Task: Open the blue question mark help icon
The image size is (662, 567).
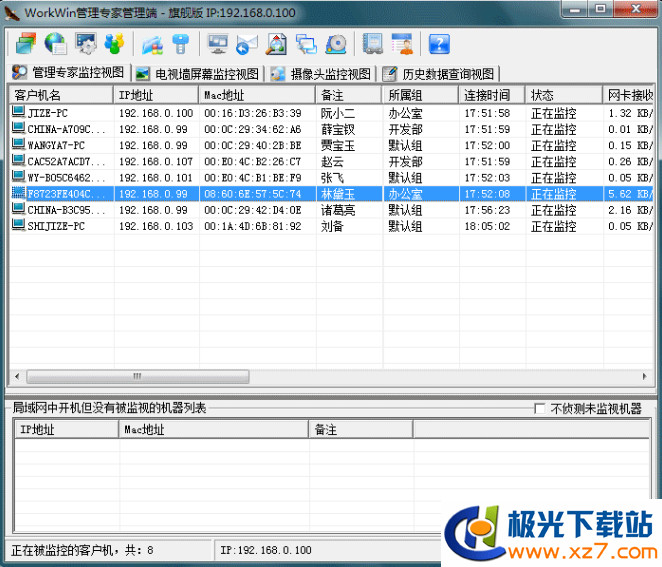Action: pos(439,44)
